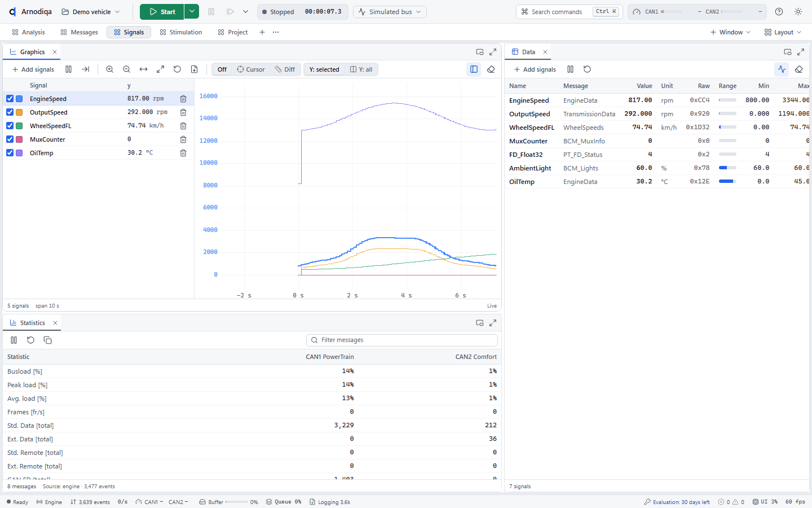Zoom in on the Graphics plot

(110, 69)
